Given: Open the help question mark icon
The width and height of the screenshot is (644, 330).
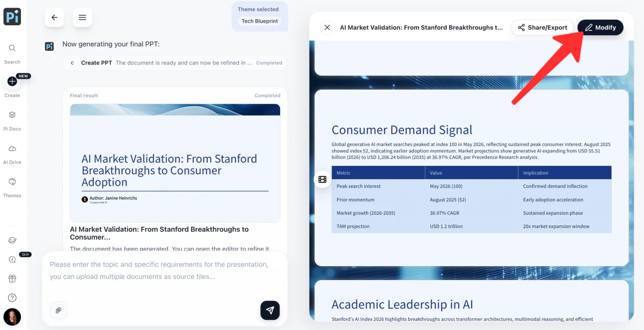Looking at the screenshot, I should [x=12, y=298].
